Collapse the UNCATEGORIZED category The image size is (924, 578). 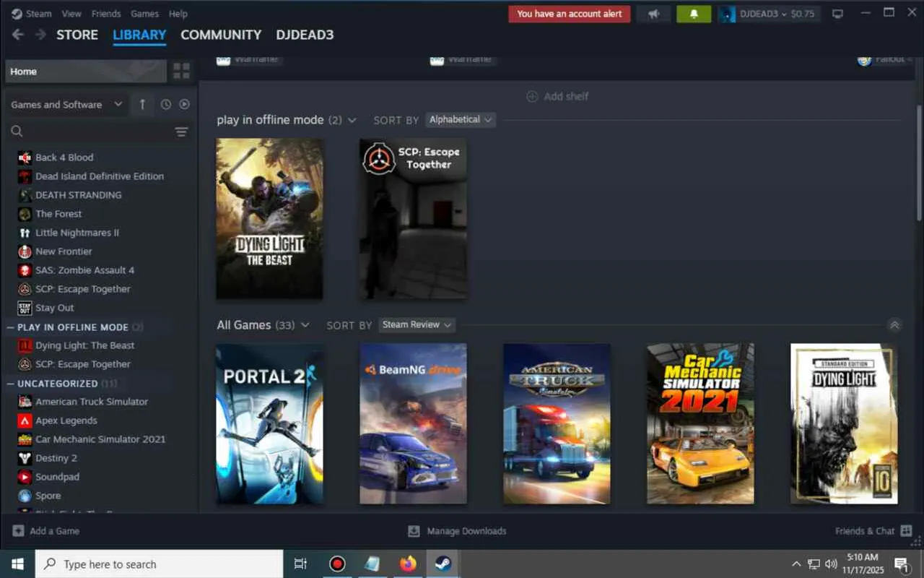coord(11,384)
